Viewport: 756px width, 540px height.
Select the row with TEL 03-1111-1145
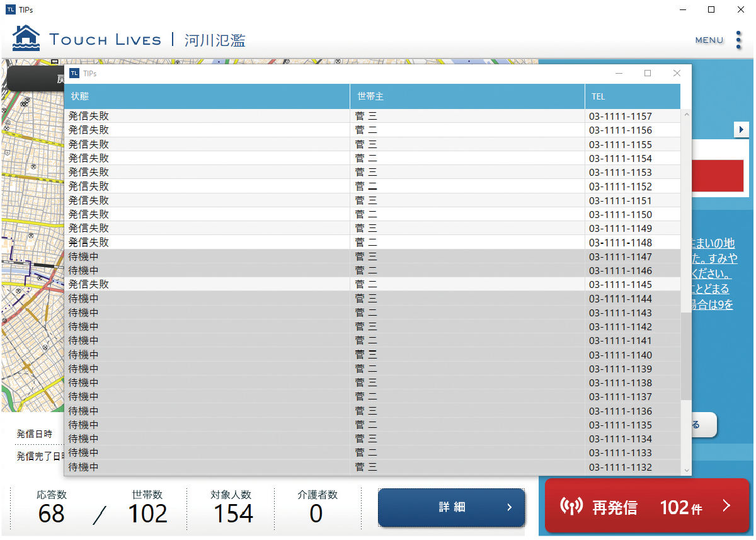tap(372, 284)
